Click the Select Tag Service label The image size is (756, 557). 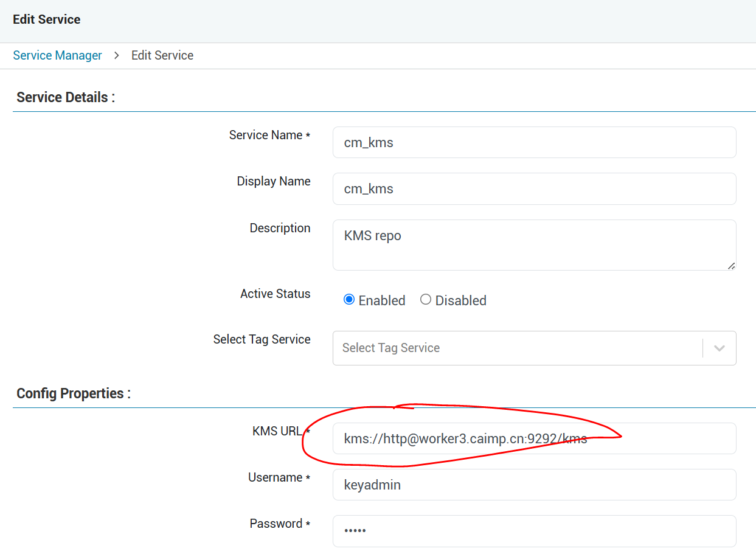click(x=262, y=339)
